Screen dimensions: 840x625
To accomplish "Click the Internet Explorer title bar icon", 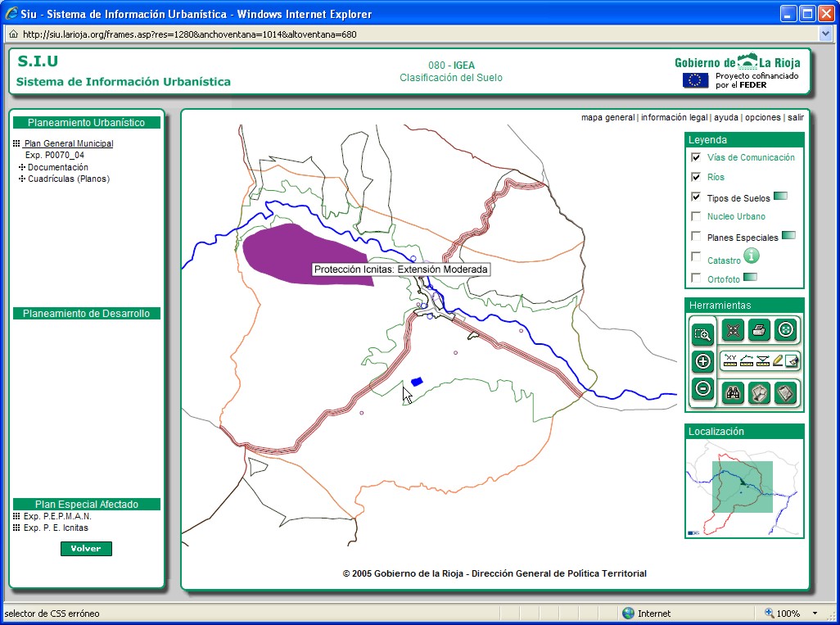I will [x=11, y=13].
